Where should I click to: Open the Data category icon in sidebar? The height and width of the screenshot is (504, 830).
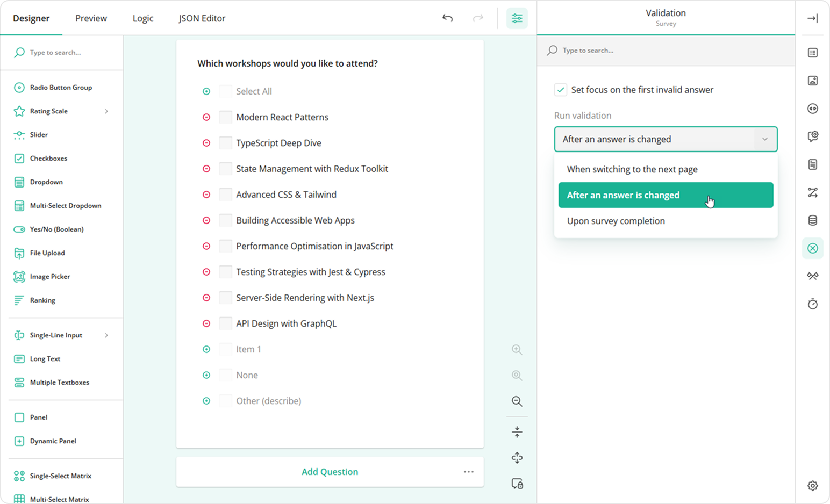(x=812, y=220)
